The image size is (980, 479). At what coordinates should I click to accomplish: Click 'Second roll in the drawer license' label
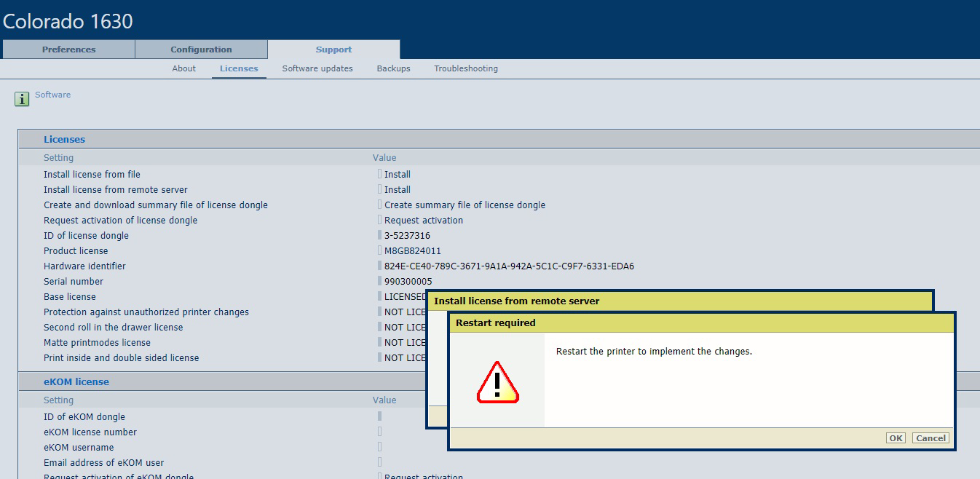[x=114, y=327]
